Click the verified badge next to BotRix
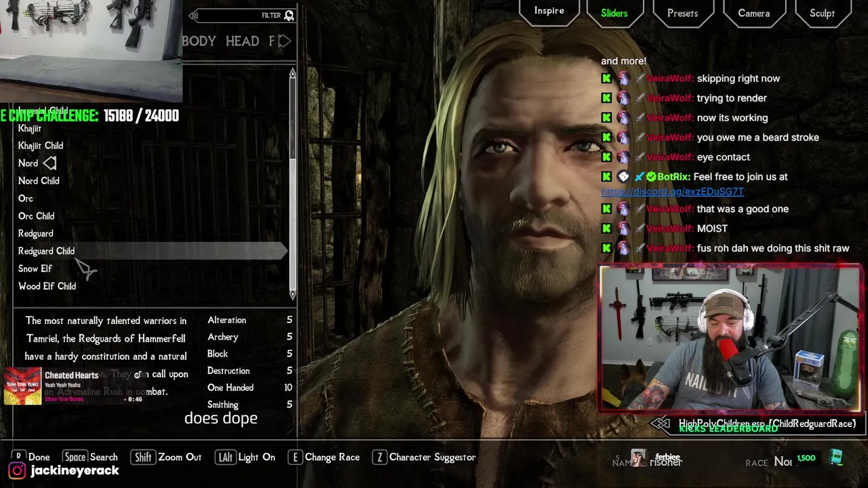 coord(651,177)
